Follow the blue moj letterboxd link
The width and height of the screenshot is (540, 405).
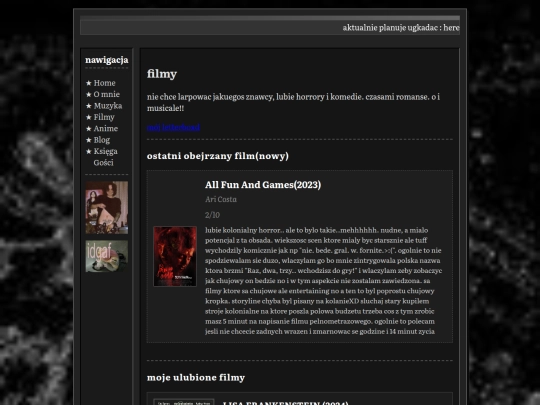(173, 127)
